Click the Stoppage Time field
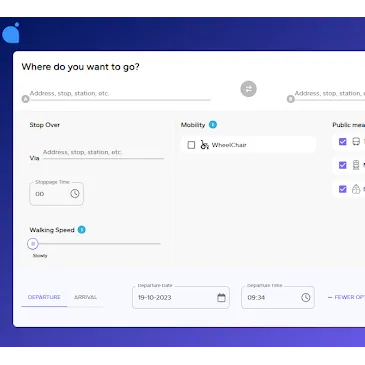 56,194
